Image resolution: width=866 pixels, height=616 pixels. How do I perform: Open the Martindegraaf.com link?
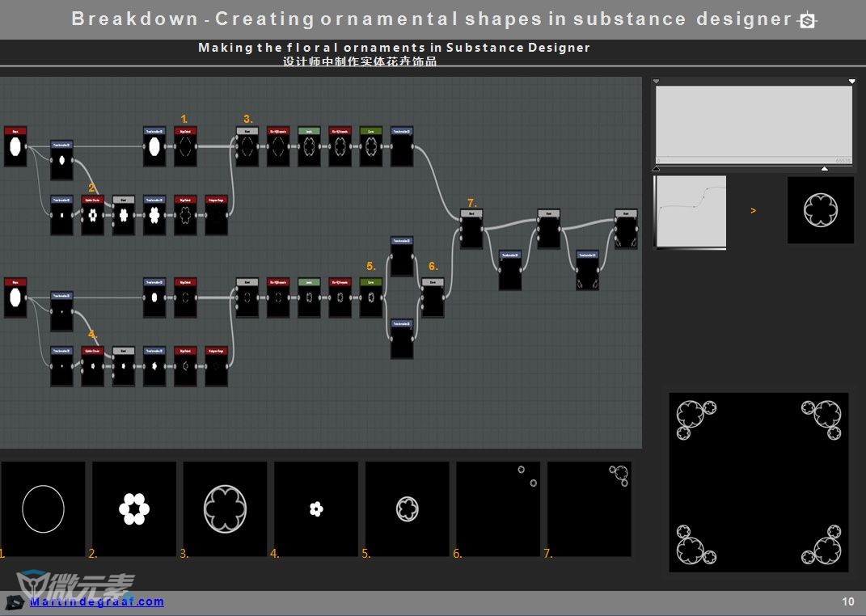pos(97,601)
